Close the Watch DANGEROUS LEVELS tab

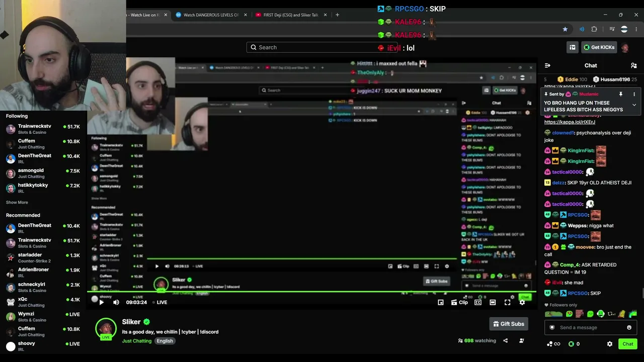246,15
